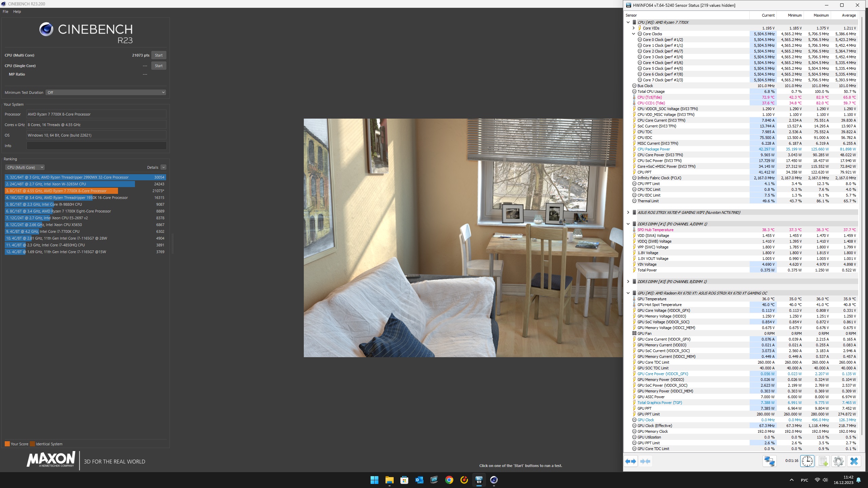
Task: Toggle the ranking Details arrow
Action: [x=163, y=167]
